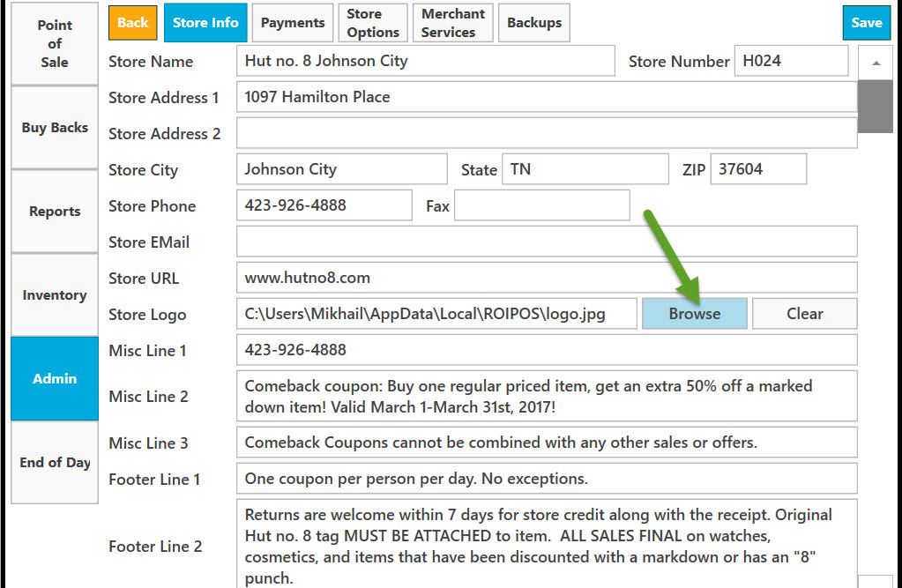Edit the Store Name field
Viewport: 902px width, 588px height.
425,61
